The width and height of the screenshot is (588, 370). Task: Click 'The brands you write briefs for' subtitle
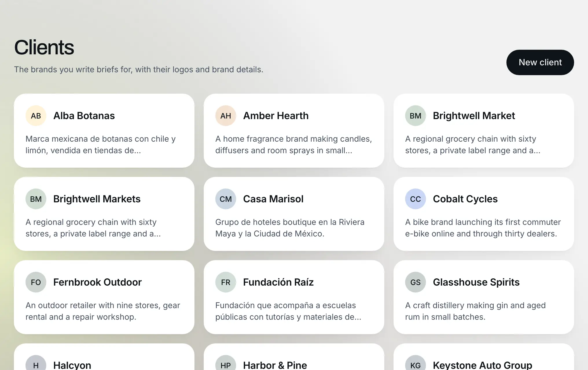click(x=139, y=70)
